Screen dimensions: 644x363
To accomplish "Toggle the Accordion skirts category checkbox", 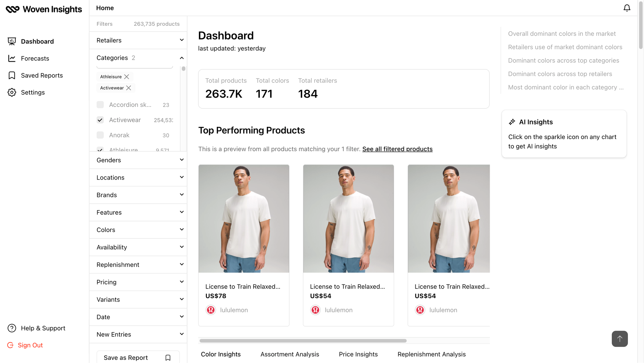I will click(x=100, y=105).
